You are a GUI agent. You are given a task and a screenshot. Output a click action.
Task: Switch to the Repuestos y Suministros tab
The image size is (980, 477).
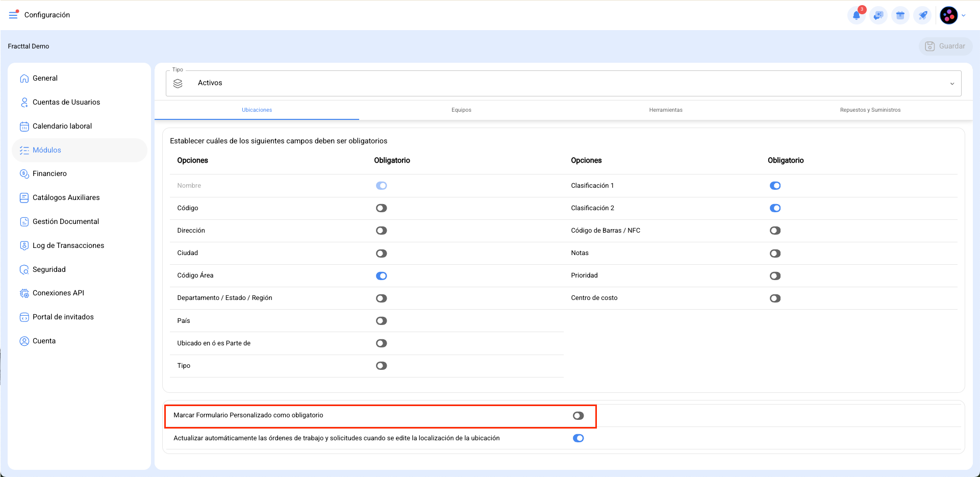click(870, 110)
